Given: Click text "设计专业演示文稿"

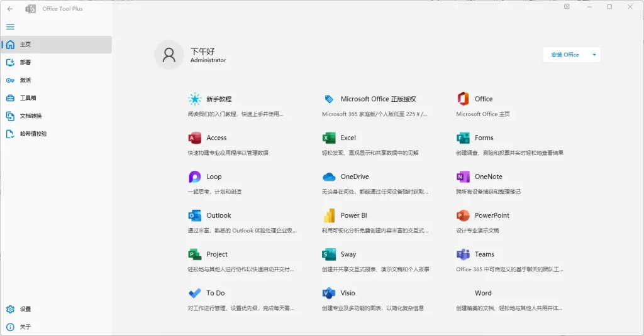Looking at the screenshot, I should click(x=477, y=230).
